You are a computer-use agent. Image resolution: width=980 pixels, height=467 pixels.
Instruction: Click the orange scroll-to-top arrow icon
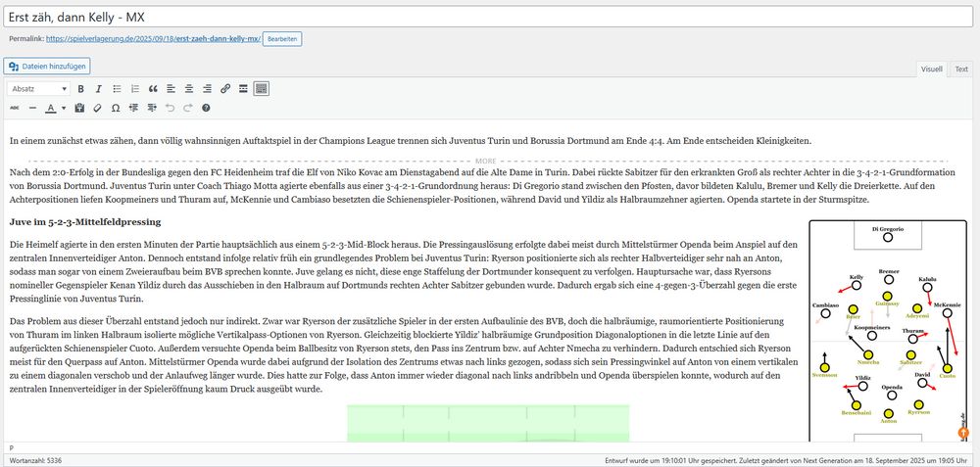click(x=963, y=432)
